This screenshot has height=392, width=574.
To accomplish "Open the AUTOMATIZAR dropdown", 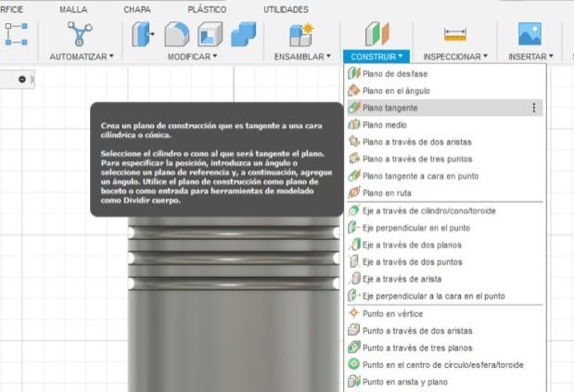I will point(82,57).
